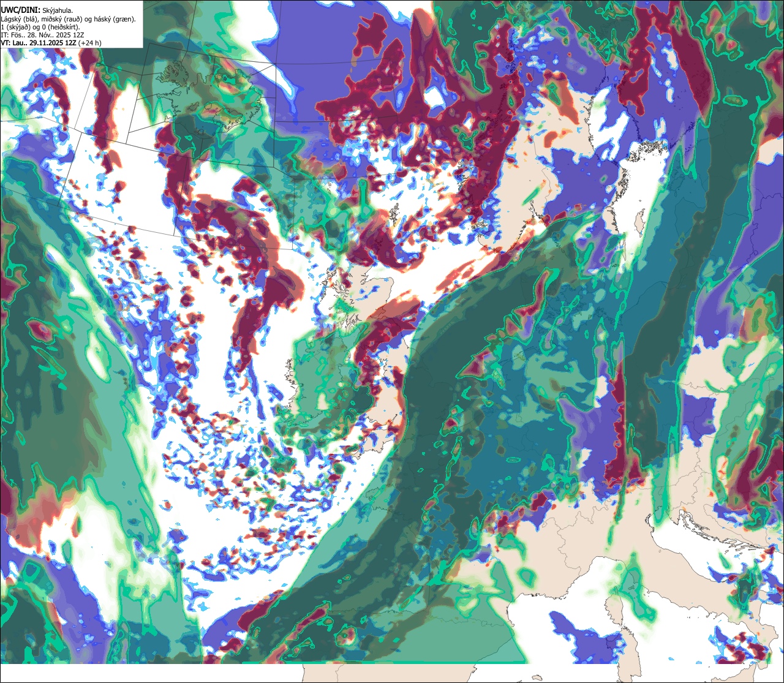Click the '1 (skýjað) og 0 (heiðskírt).' line
The height and width of the screenshot is (683, 784).
40,27
